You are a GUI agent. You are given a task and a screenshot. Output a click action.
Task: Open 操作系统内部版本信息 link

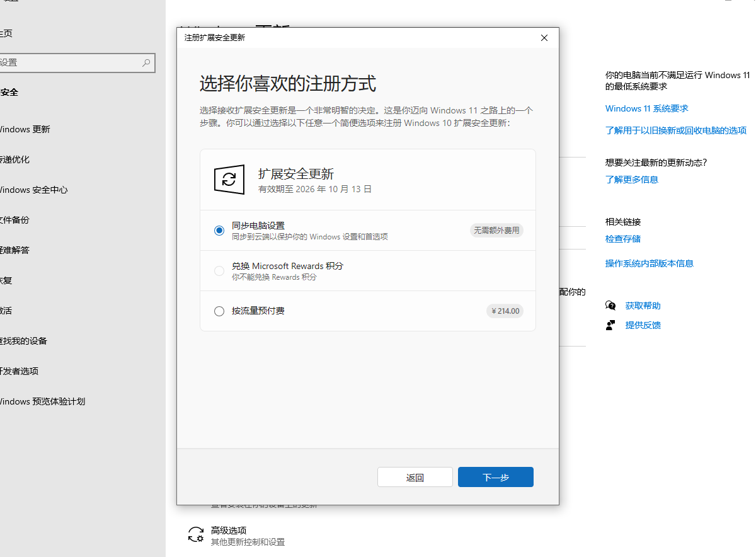click(650, 263)
